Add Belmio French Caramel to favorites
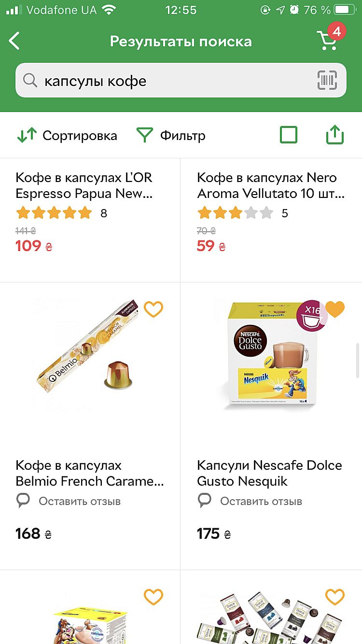This screenshot has height=644, width=362. (x=153, y=309)
